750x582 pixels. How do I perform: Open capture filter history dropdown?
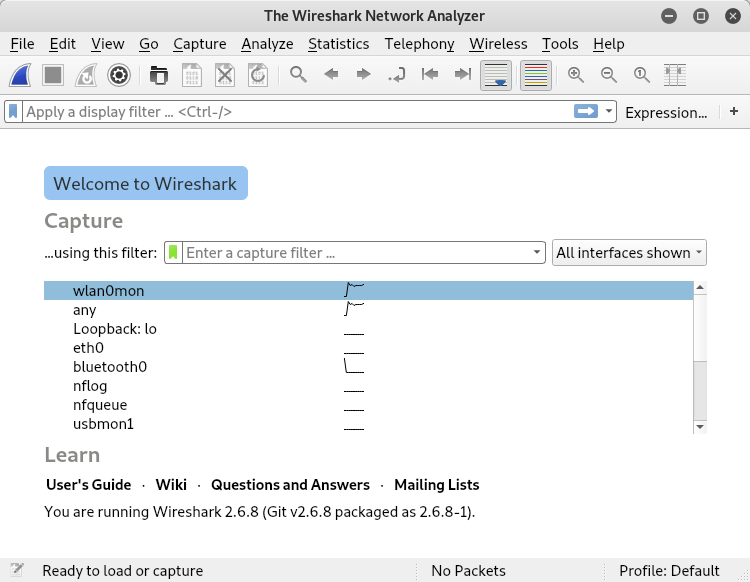(x=537, y=253)
